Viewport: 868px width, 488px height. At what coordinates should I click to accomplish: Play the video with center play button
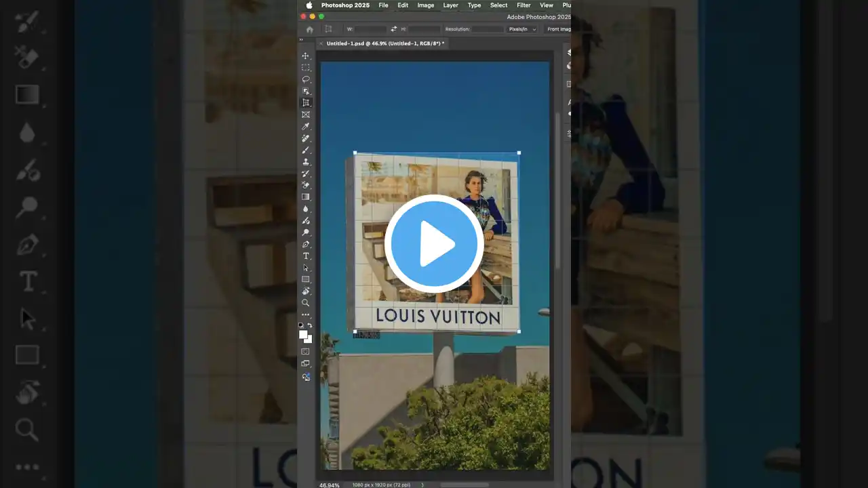434,244
